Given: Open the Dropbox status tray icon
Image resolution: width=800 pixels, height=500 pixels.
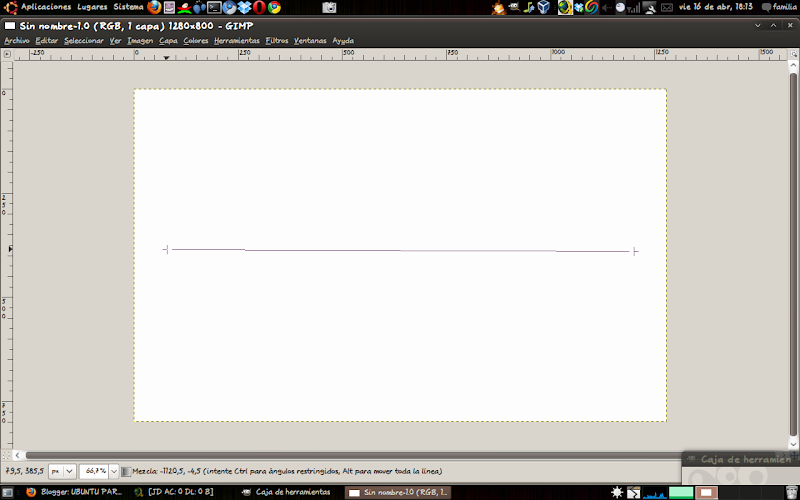Looking at the screenshot, I should [x=579, y=7].
